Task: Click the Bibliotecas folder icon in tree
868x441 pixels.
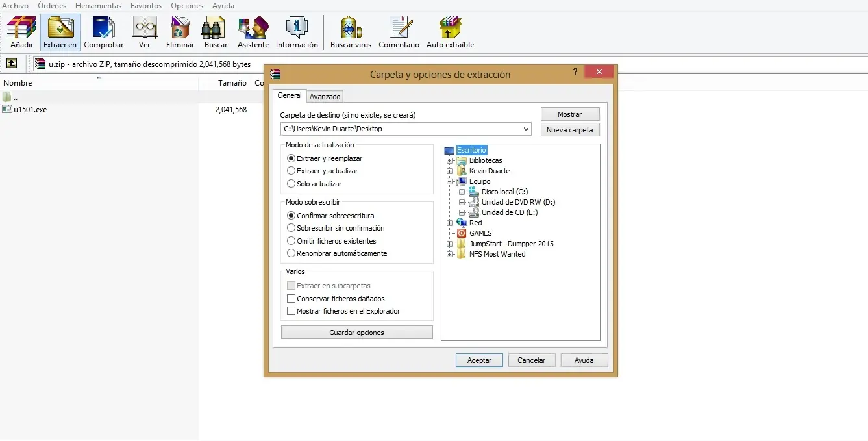Action: (x=462, y=161)
